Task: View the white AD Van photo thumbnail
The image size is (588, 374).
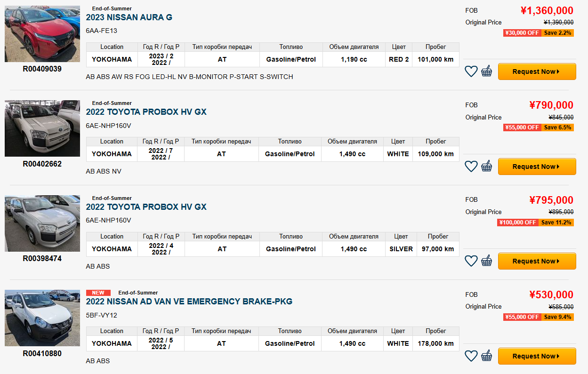Action: pyautogui.click(x=42, y=318)
